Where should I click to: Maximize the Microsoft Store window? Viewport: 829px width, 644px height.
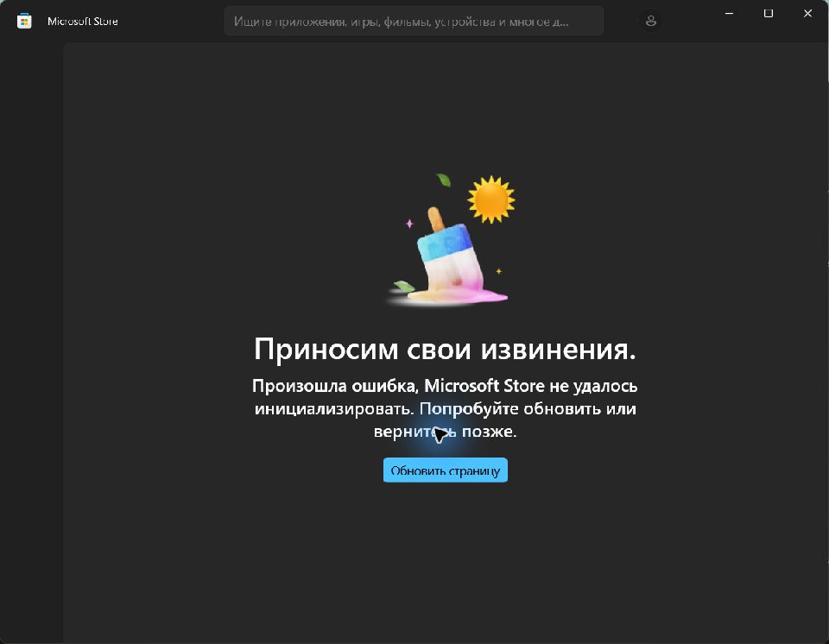(x=769, y=13)
